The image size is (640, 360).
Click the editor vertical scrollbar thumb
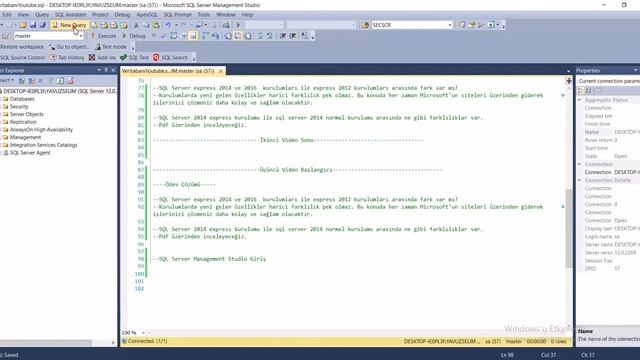(x=569, y=229)
